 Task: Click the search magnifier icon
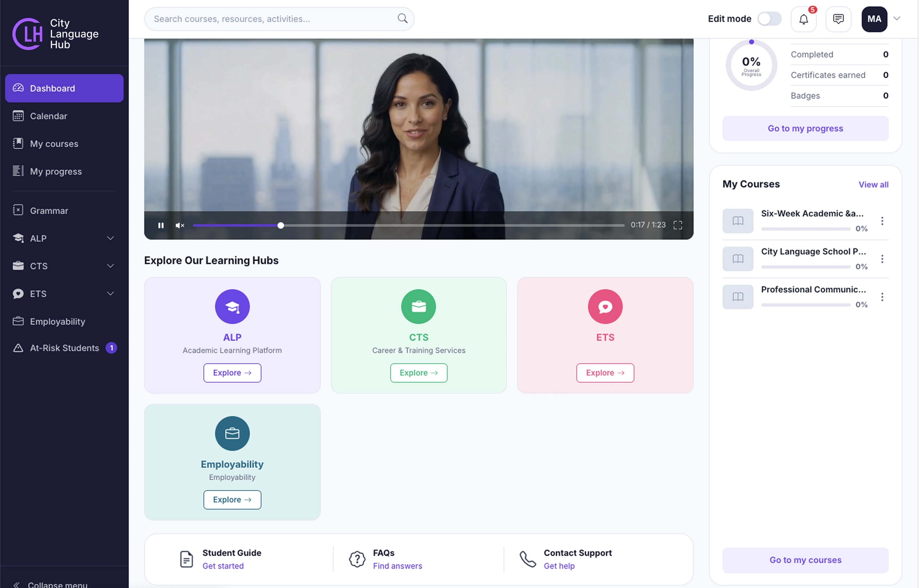(402, 18)
